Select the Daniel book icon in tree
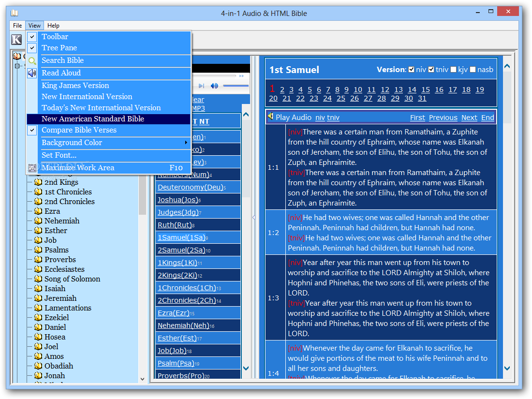This screenshot has width=532, height=399. click(x=38, y=327)
